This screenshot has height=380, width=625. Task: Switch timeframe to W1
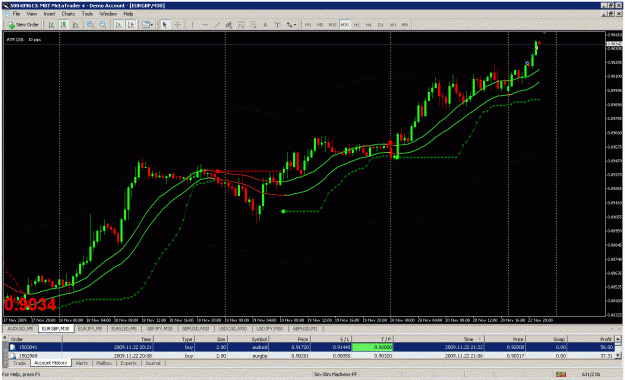(x=393, y=25)
